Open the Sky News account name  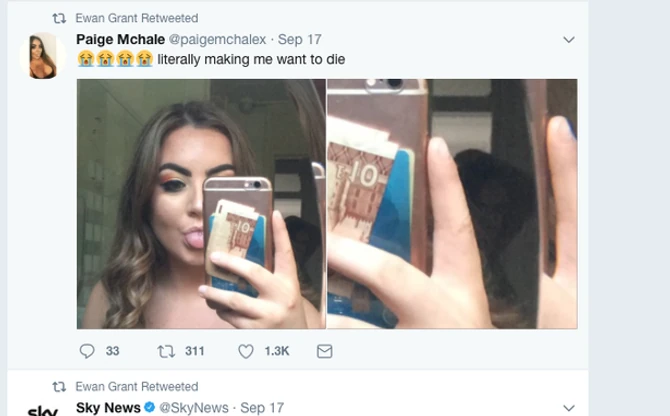tap(108, 408)
